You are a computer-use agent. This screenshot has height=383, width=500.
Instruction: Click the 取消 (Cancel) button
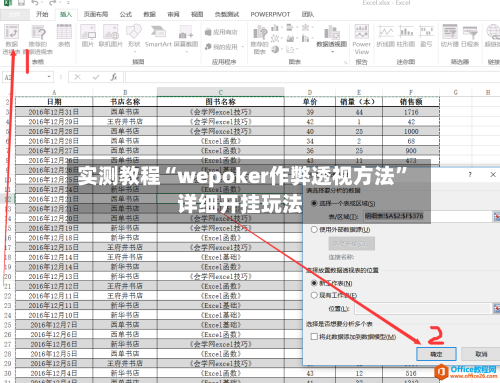click(481, 354)
